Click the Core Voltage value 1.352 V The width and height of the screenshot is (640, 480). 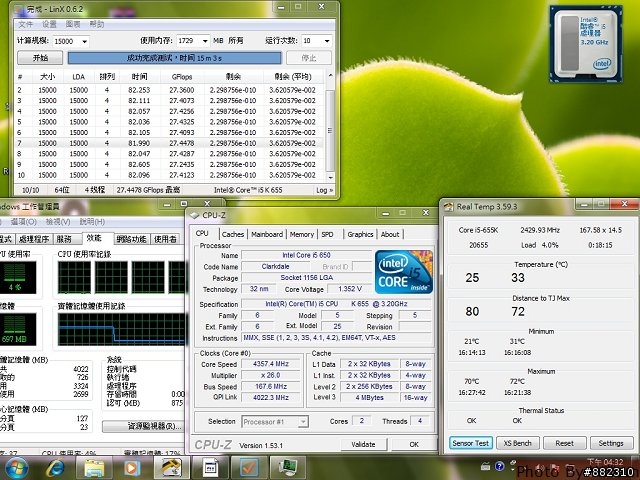350,289
